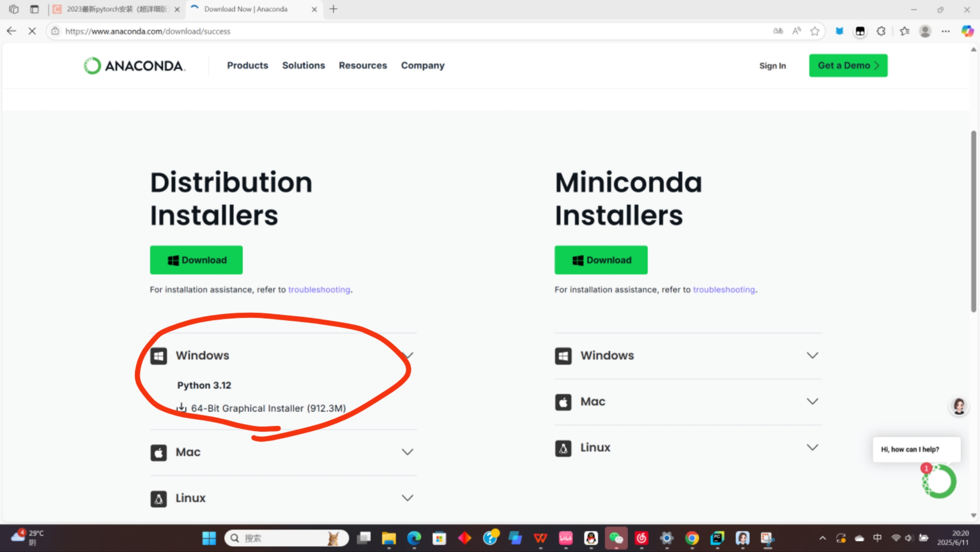Click the read aloud icon in address bar

(x=797, y=31)
